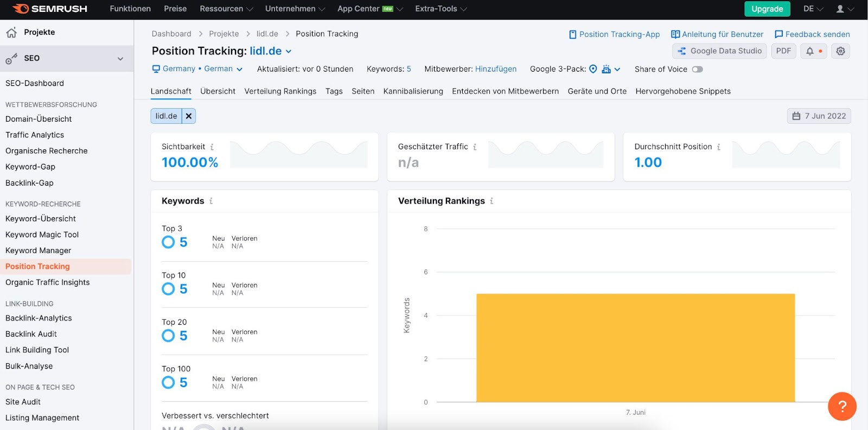The height and width of the screenshot is (430, 868).
Task: Click the orange rankings bar for 7. Juni
Action: click(636, 348)
